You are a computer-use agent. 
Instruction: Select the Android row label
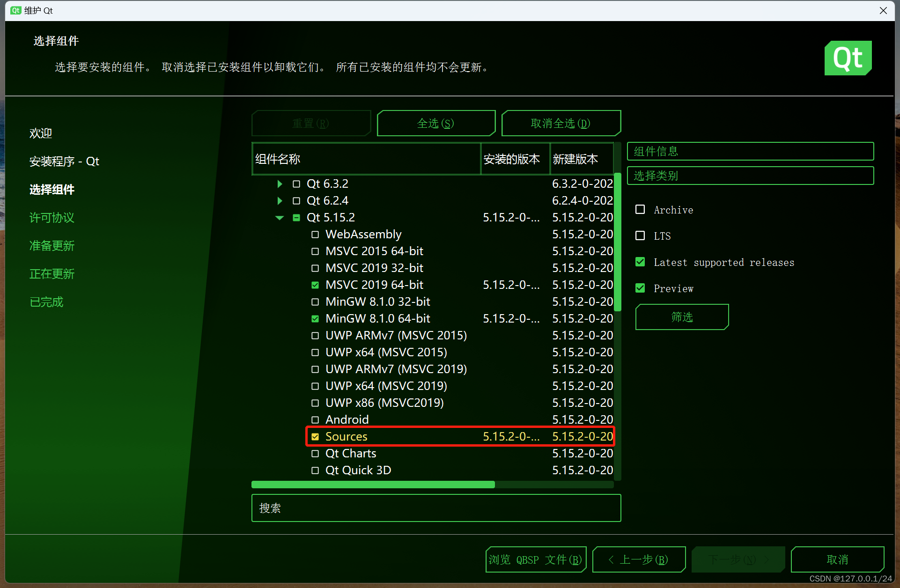[347, 420]
